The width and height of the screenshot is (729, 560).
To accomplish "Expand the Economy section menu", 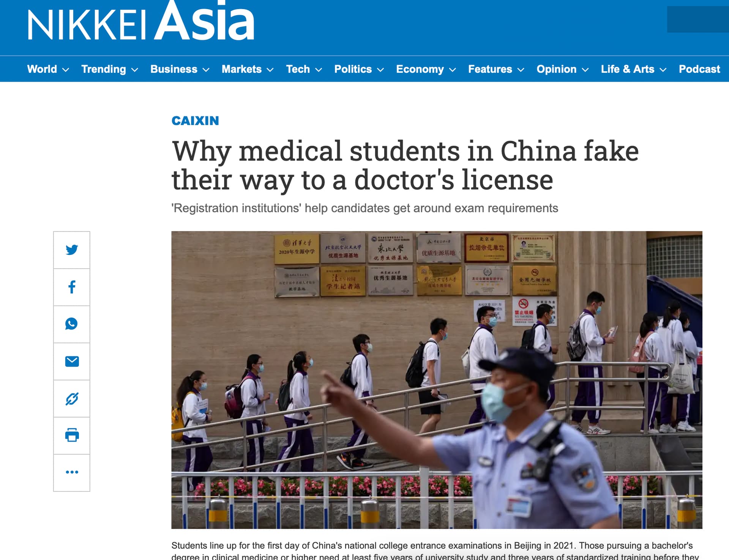I will tap(426, 69).
